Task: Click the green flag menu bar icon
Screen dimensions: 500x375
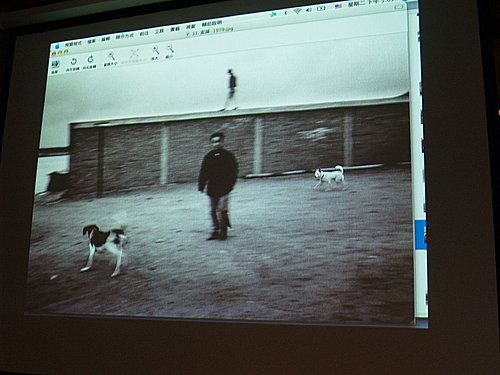Action: point(274,14)
